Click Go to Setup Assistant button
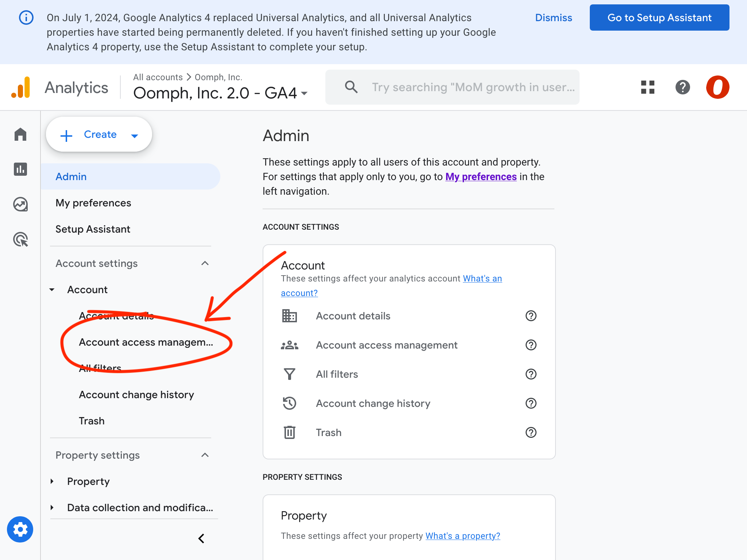Viewport: 747px width, 560px height. click(659, 17)
